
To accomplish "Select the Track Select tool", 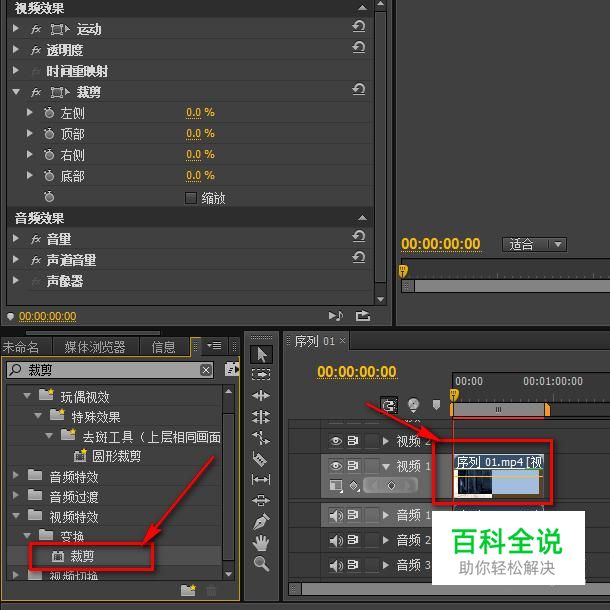I will click(261, 375).
